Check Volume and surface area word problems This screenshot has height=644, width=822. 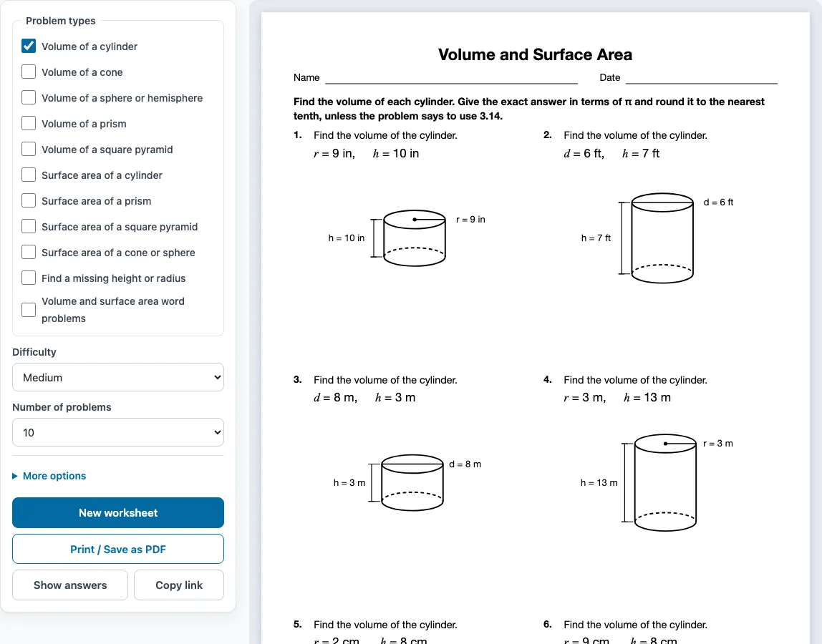tap(29, 310)
